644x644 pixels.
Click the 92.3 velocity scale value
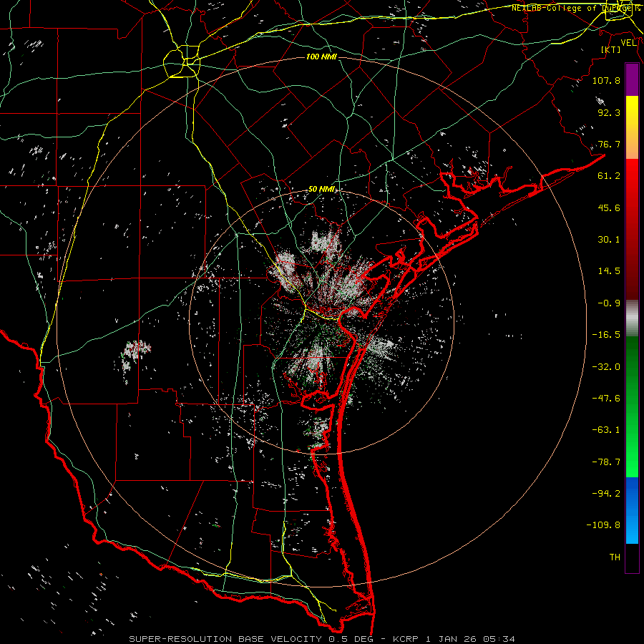point(609,112)
